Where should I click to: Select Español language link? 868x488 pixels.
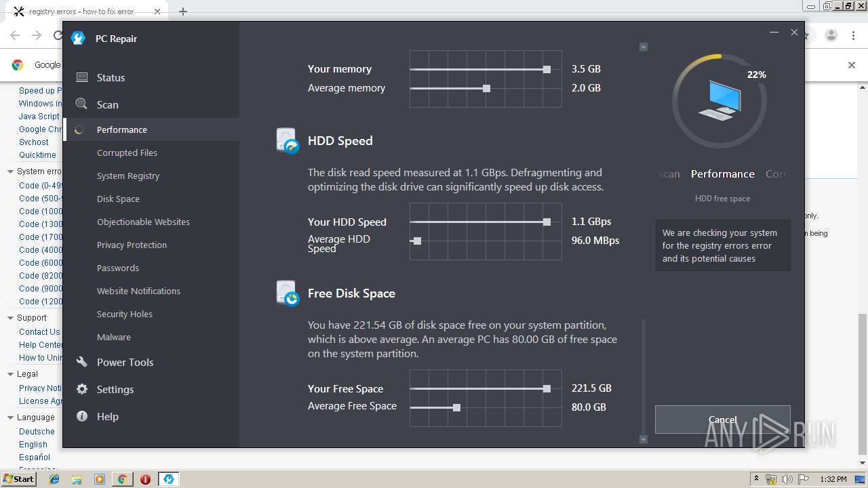[x=35, y=457]
